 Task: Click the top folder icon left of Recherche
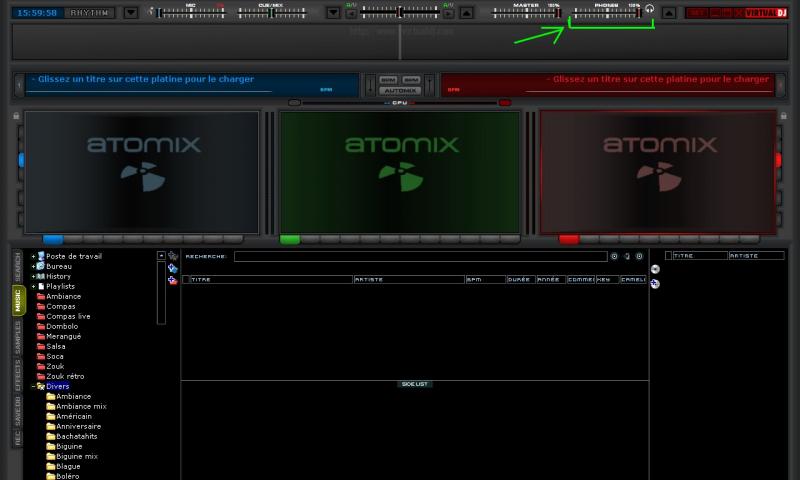173,256
